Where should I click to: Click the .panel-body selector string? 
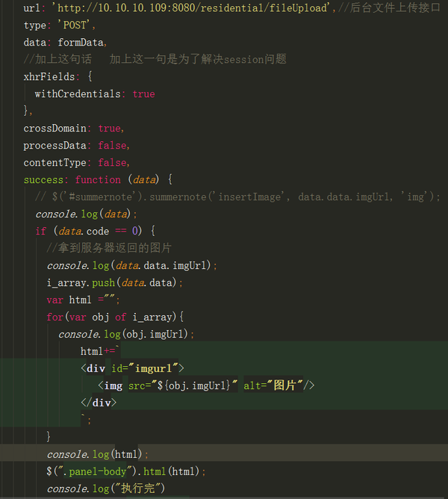tap(95, 471)
